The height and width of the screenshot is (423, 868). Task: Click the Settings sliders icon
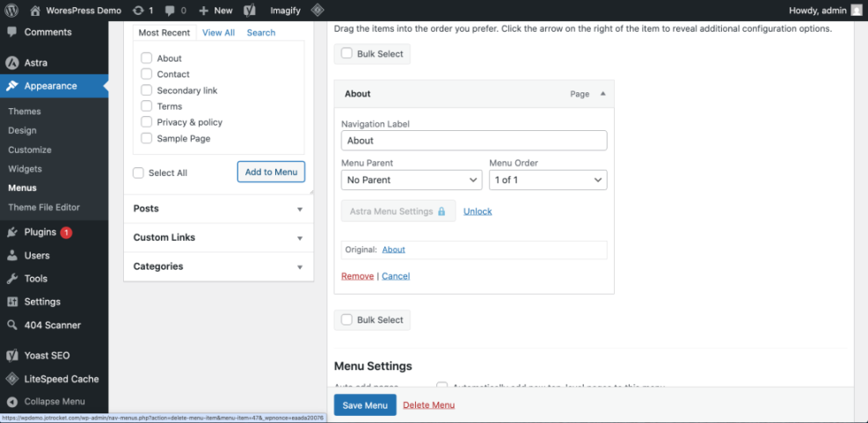[x=11, y=302]
